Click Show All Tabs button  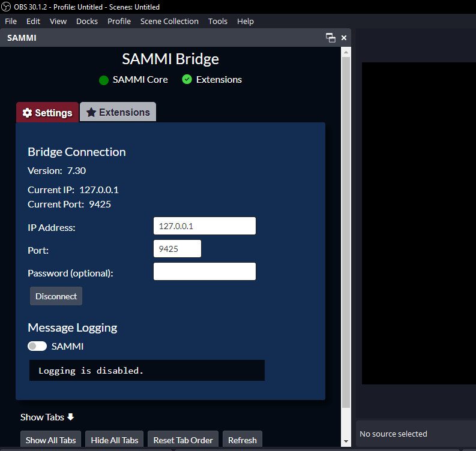50,440
